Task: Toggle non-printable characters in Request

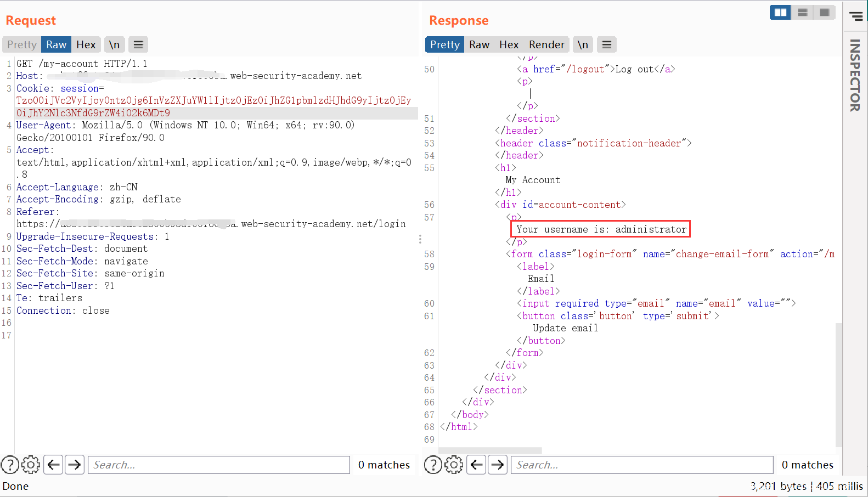Action: pyautogui.click(x=114, y=44)
